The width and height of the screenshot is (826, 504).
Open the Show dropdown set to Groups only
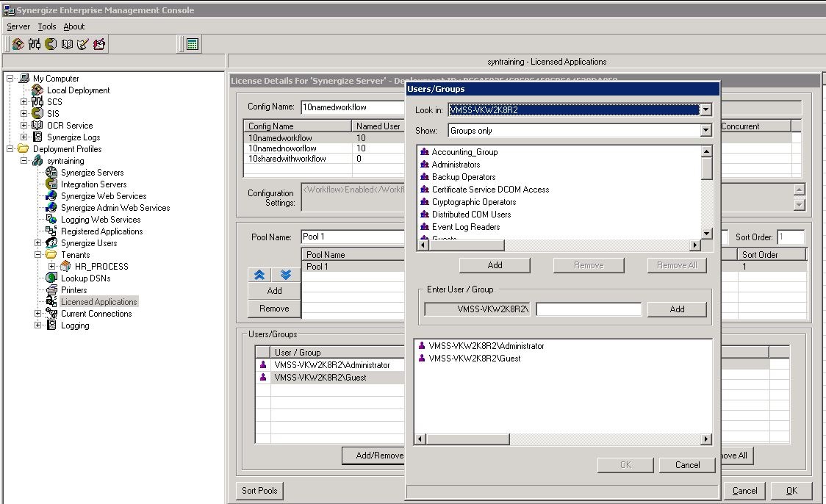[x=705, y=131]
